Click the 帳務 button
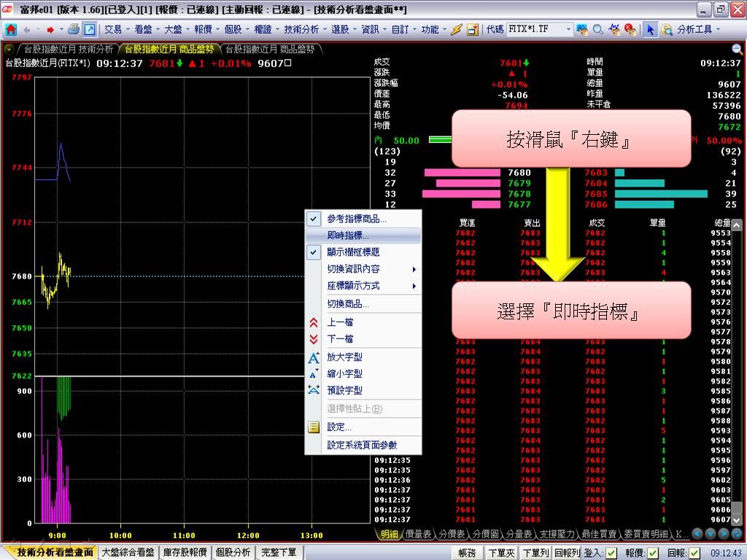Image resolution: width=747 pixels, height=560 pixels. (467, 553)
